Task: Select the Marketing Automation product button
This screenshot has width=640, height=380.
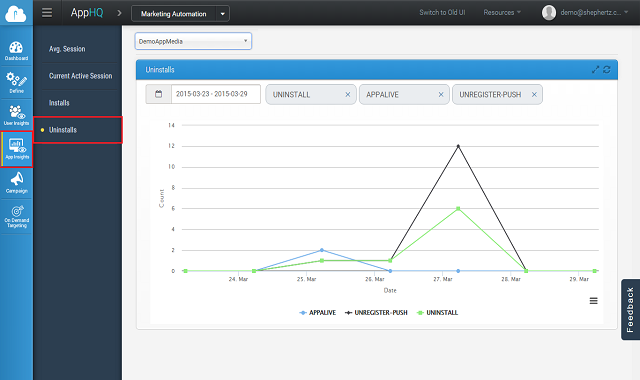Action: pyautogui.click(x=174, y=14)
